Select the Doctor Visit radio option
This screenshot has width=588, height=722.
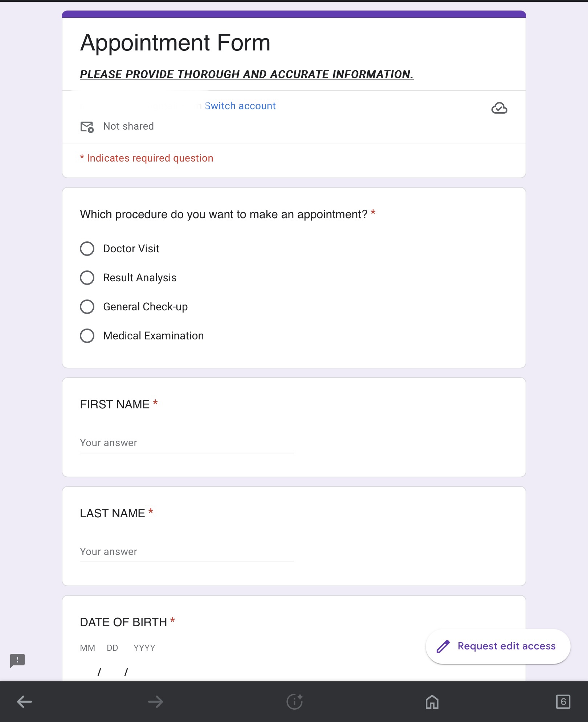click(87, 249)
